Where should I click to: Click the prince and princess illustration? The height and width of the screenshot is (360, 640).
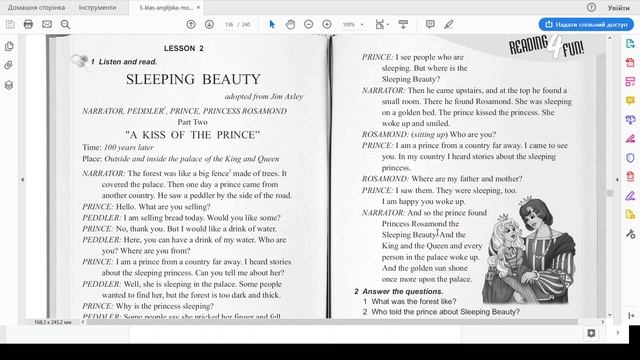(529, 250)
